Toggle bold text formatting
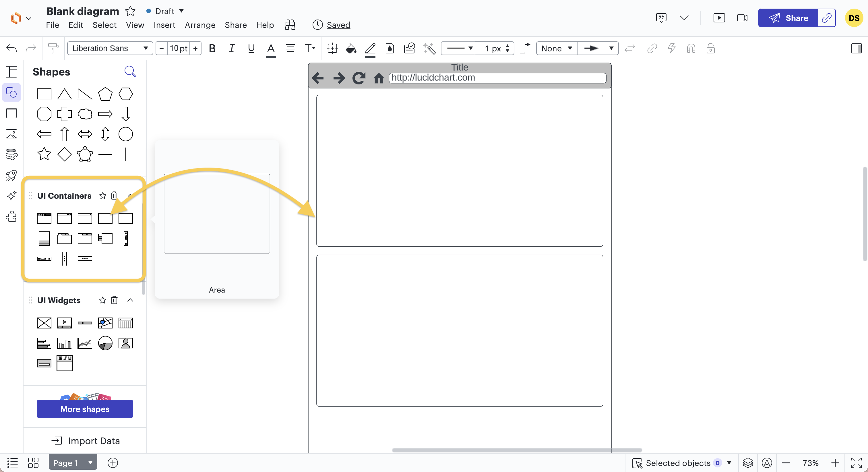Image resolution: width=868 pixels, height=472 pixels. (x=212, y=48)
